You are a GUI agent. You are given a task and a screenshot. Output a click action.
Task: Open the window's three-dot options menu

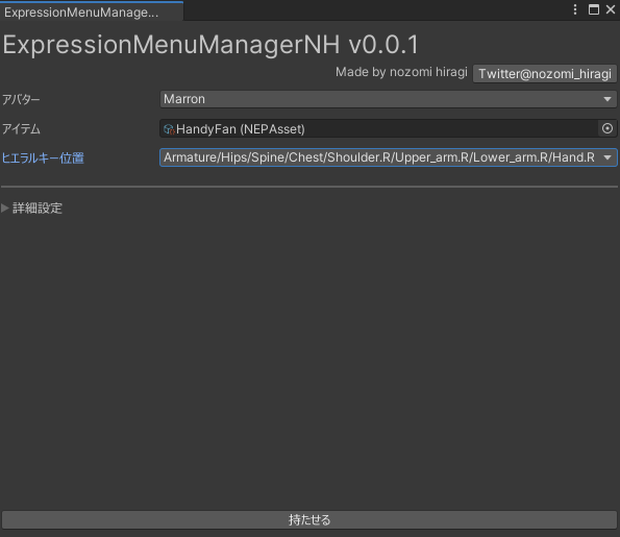click(575, 9)
